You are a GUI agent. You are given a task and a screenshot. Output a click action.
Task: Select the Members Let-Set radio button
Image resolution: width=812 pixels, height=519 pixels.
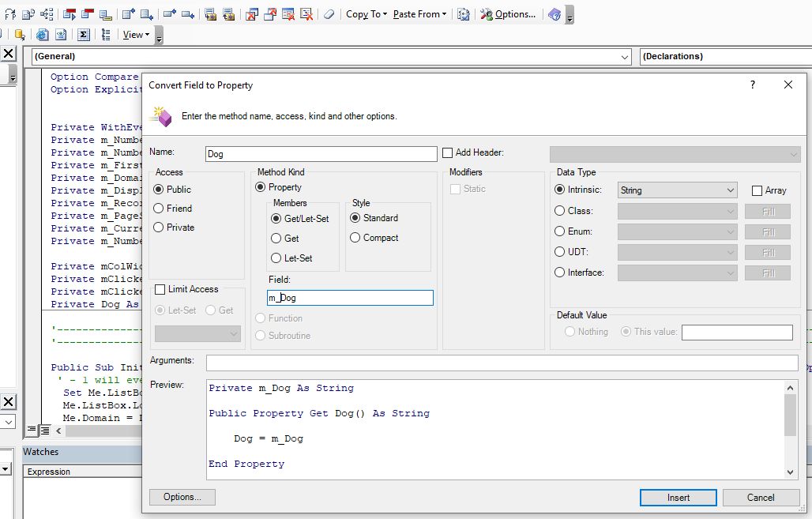click(276, 258)
